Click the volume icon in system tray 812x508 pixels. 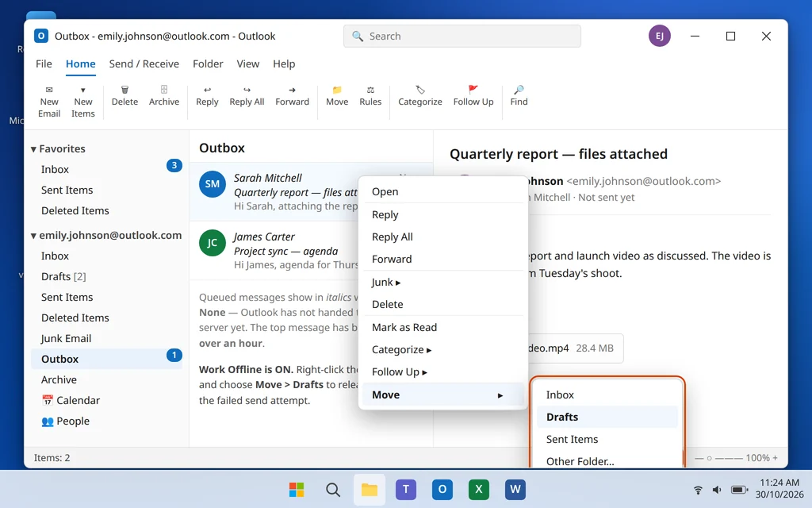click(717, 489)
